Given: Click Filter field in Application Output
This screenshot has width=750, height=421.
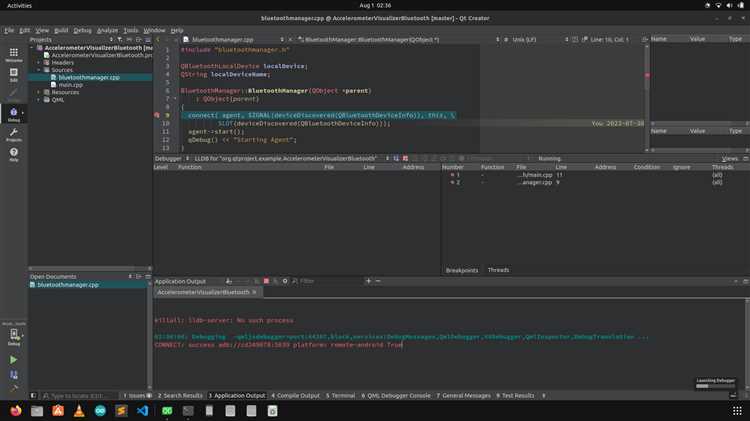Looking at the screenshot, I should [328, 281].
